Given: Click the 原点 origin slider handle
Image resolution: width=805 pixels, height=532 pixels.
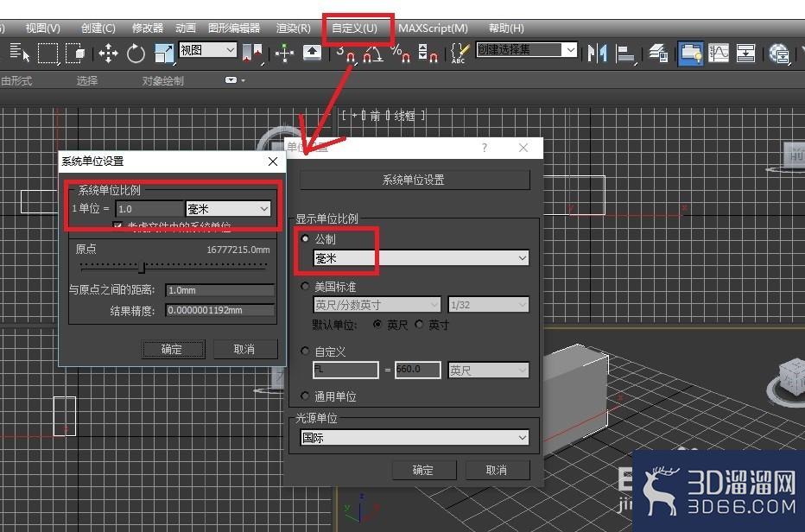Looking at the screenshot, I should pyautogui.click(x=142, y=267).
